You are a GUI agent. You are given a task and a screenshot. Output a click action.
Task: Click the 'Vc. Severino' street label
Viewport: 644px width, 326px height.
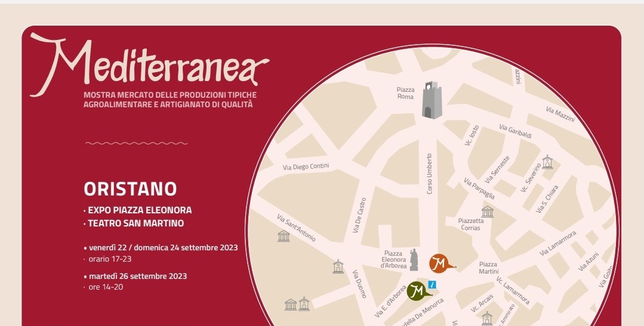click(531, 178)
